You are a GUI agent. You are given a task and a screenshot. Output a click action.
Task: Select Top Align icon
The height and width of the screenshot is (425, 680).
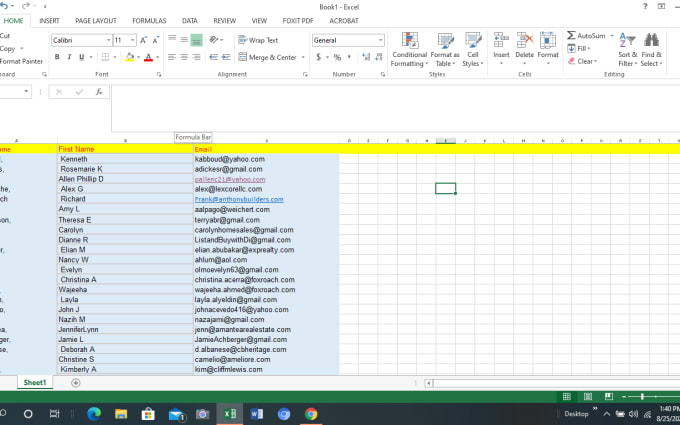(x=172, y=40)
